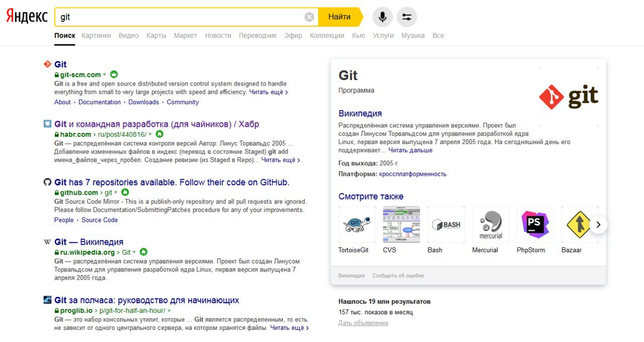Screen dimensions: 644x342
Task: Open the Bash thumbnail
Action: (446, 225)
